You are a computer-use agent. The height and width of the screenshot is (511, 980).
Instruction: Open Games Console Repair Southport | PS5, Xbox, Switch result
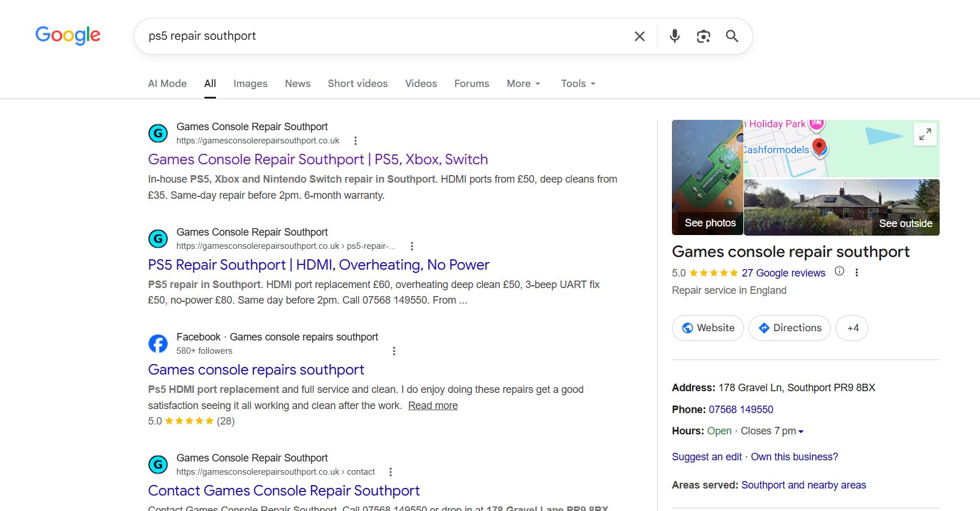[x=318, y=160]
